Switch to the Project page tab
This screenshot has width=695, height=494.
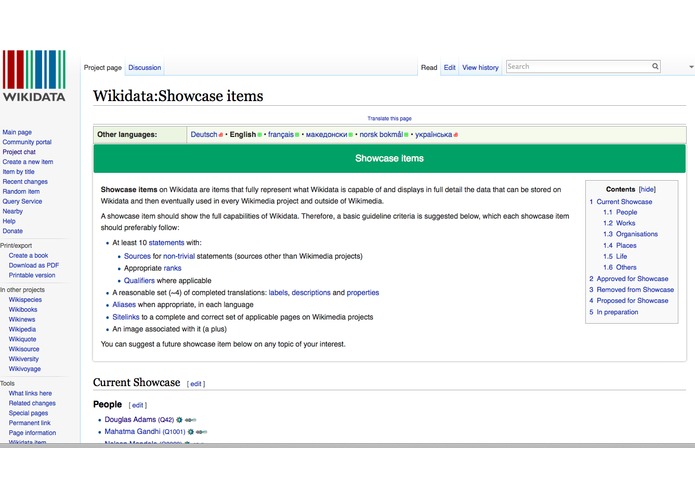[x=103, y=67]
